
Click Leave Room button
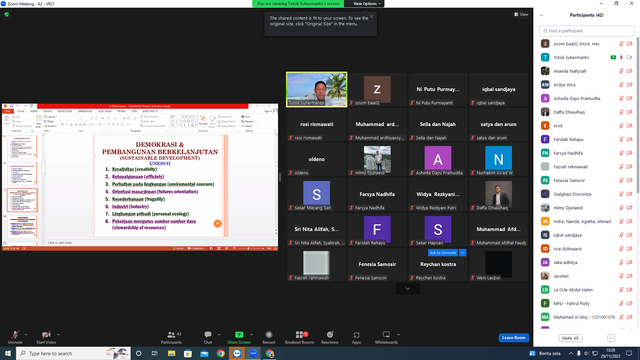[x=513, y=338]
